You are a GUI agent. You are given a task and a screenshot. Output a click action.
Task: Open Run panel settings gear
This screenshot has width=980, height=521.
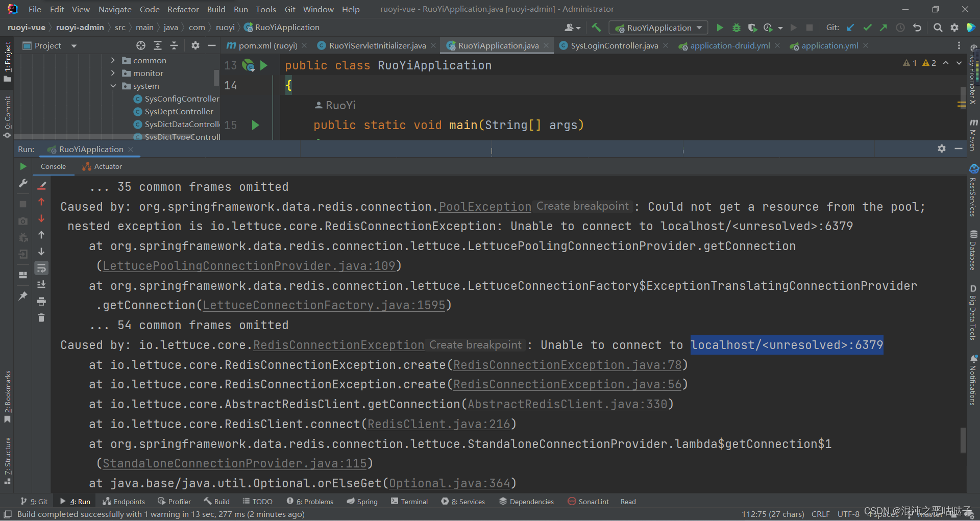click(942, 148)
